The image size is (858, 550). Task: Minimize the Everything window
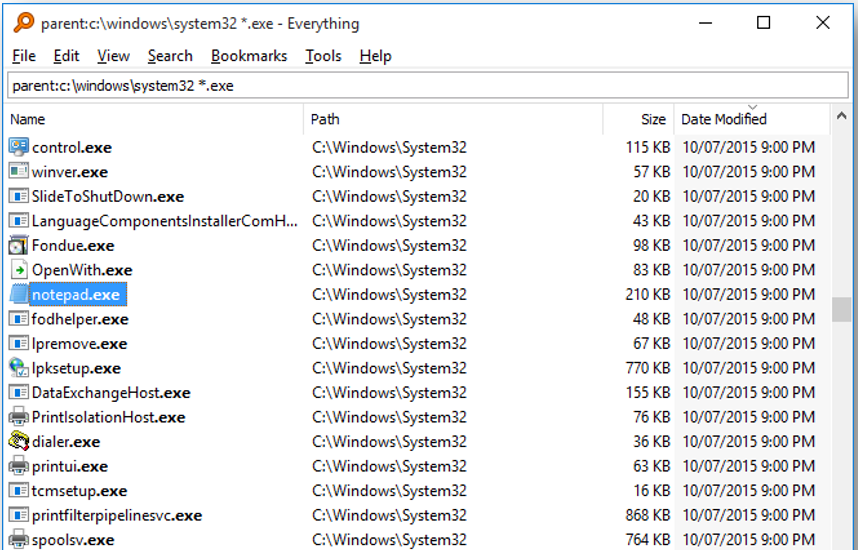705,22
